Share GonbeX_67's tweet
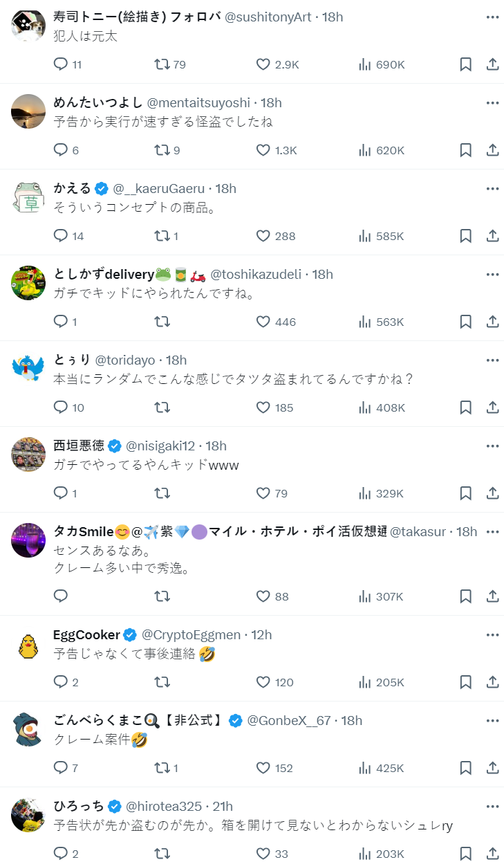Viewport: 504px width, 862px height. [492, 768]
